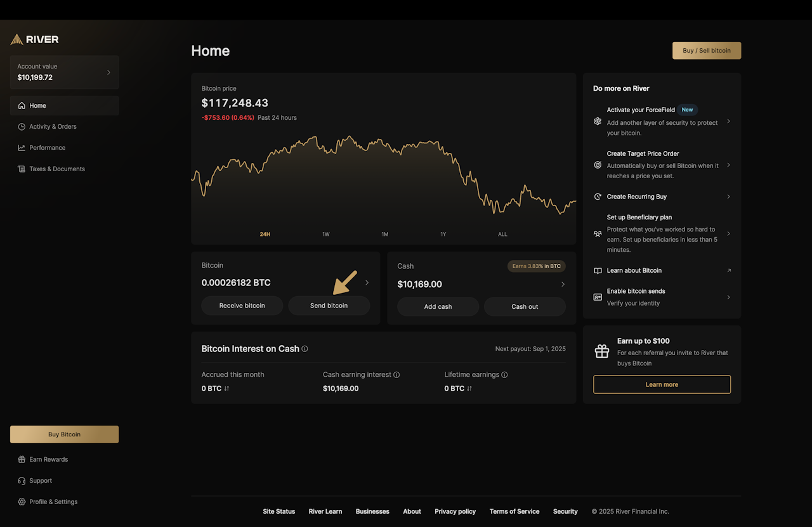This screenshot has width=812, height=527.
Task: Open the About footer link
Action: 412,512
